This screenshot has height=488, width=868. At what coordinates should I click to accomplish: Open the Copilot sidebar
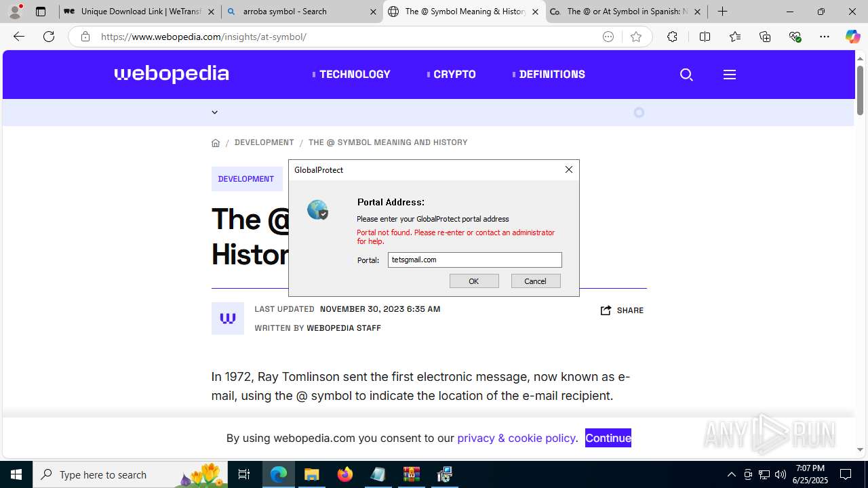(x=852, y=37)
